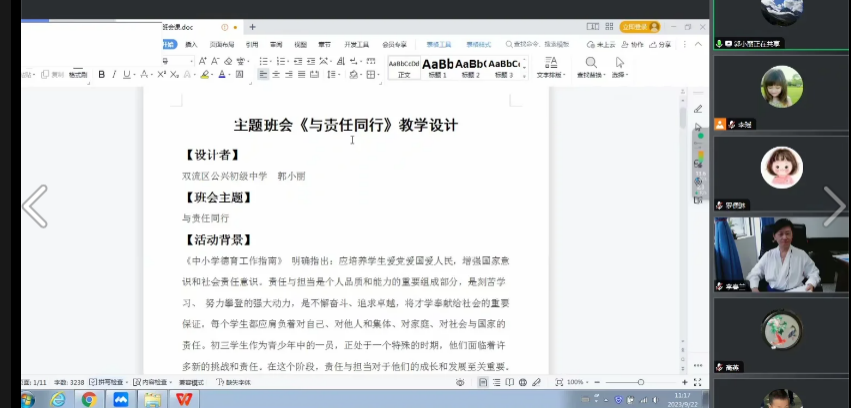Clear formatting with eraser icon
The height and width of the screenshot is (408, 851).
(x=228, y=61)
